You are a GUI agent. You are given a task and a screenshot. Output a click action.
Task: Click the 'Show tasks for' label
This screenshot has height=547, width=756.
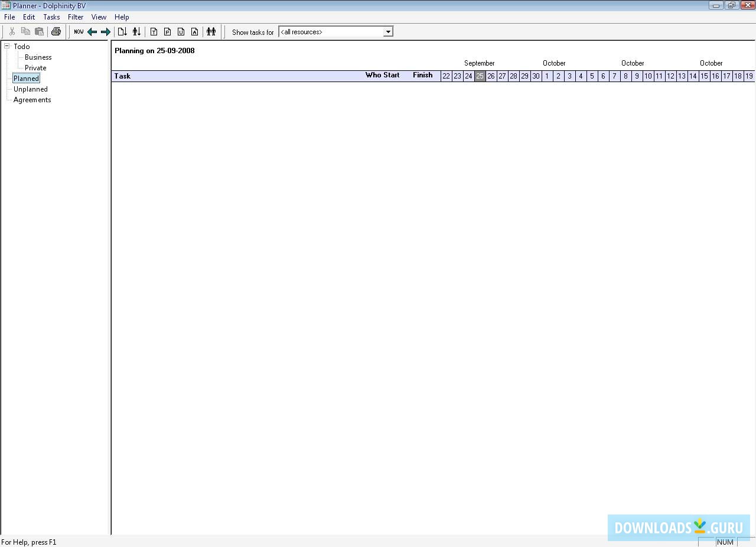click(253, 32)
